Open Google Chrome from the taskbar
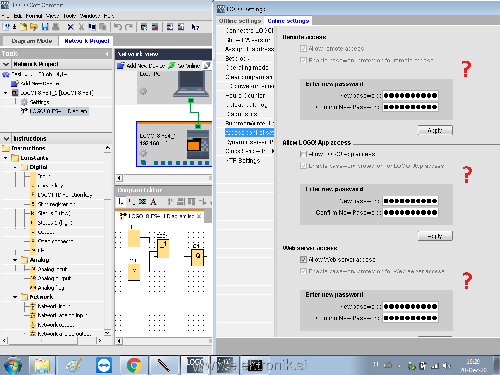500x375 pixels. (x=134, y=366)
